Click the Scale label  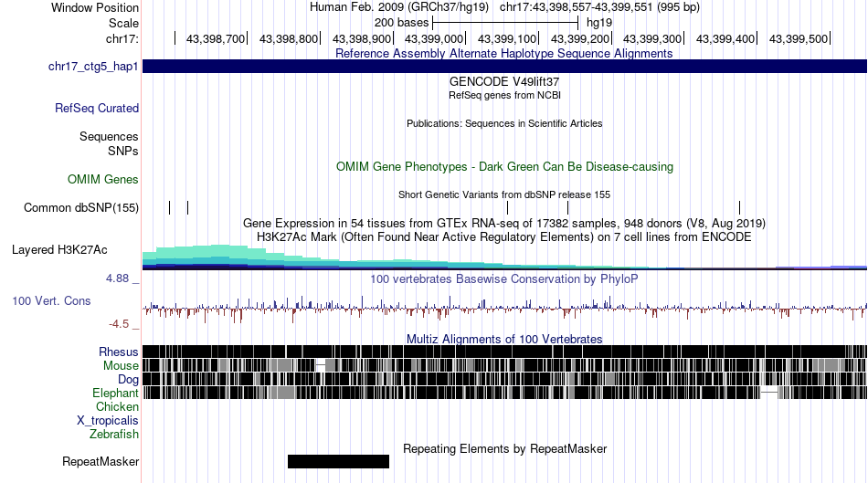tap(123, 23)
